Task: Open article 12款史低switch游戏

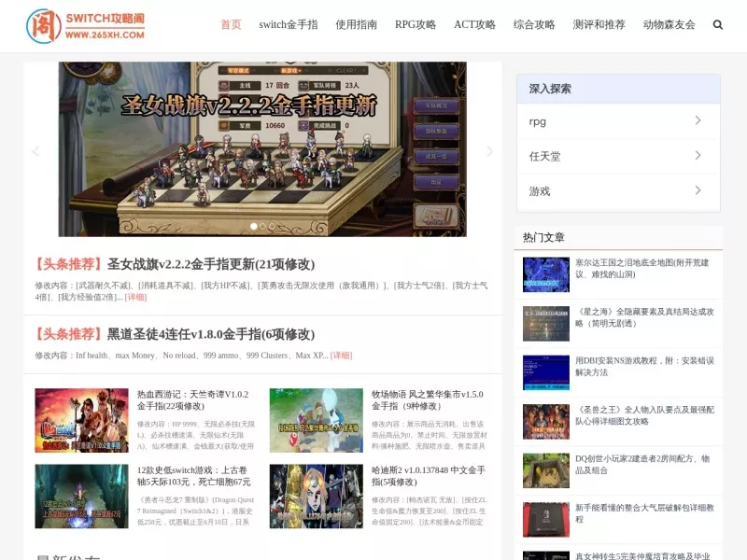Action: [x=194, y=476]
